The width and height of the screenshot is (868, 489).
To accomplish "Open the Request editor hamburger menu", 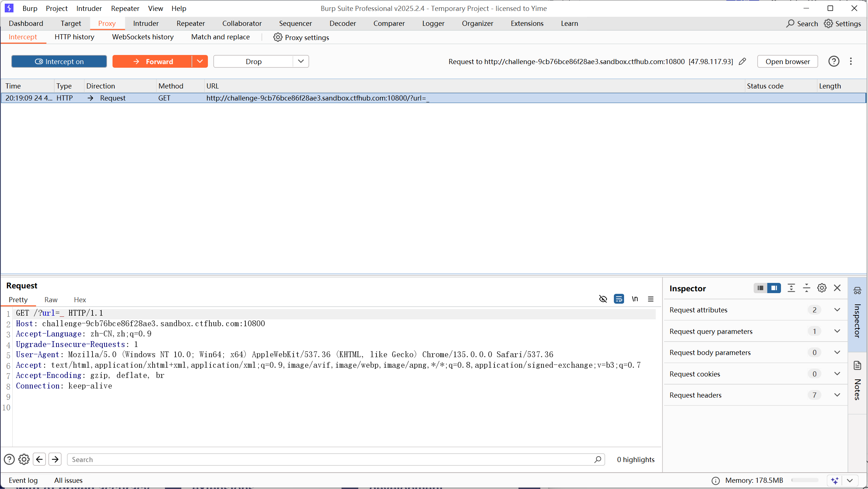I will pyautogui.click(x=651, y=299).
